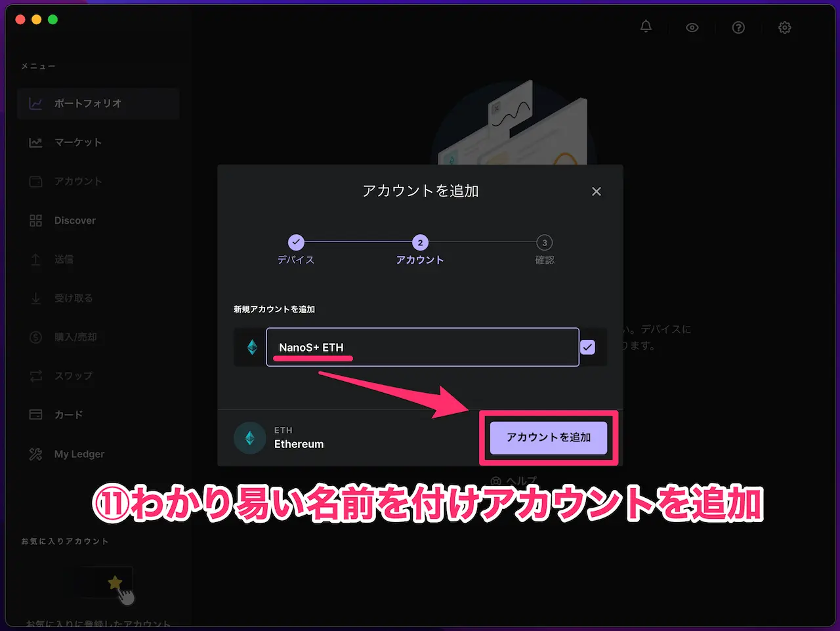This screenshot has width=840, height=631.
Task: Click the green macOS fullscreen window button
Action: click(52, 20)
